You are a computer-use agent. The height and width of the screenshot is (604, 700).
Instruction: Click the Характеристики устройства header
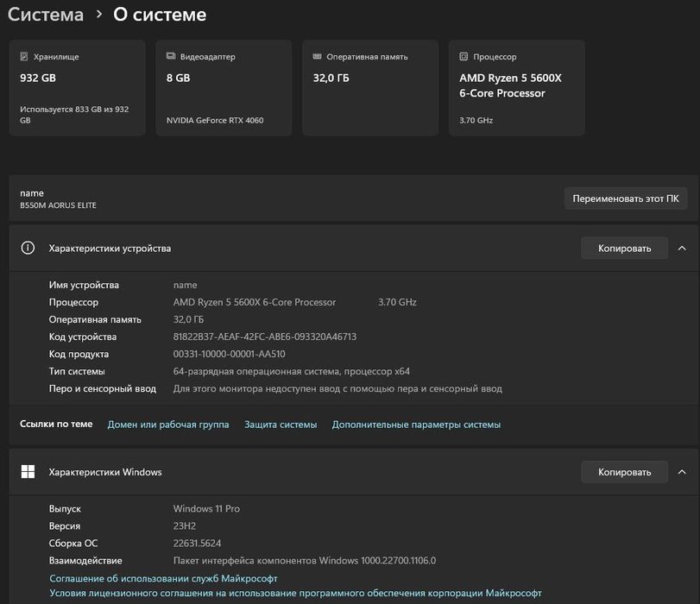pyautogui.click(x=354, y=249)
